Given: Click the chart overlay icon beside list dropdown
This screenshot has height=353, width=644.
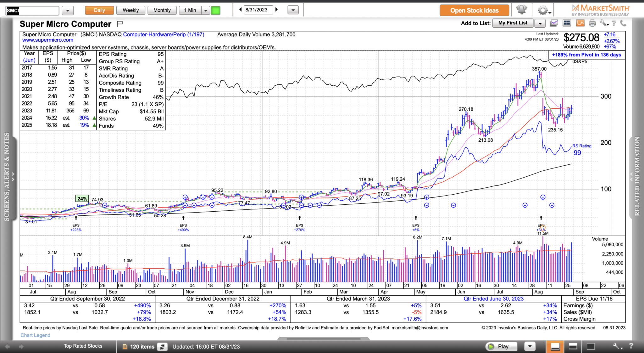Looking at the screenshot, I should (x=554, y=23).
